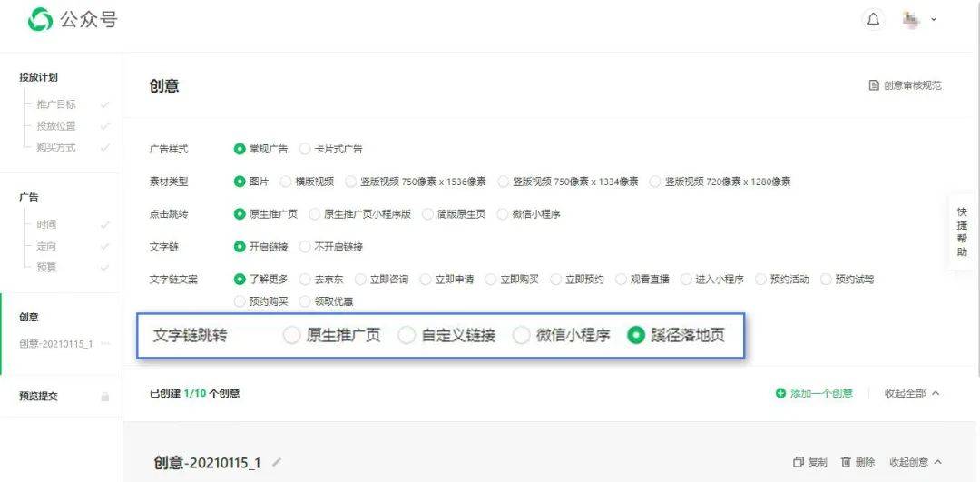980x482 pixels.
Task: Go to 推广目标 step
Action: [56, 104]
